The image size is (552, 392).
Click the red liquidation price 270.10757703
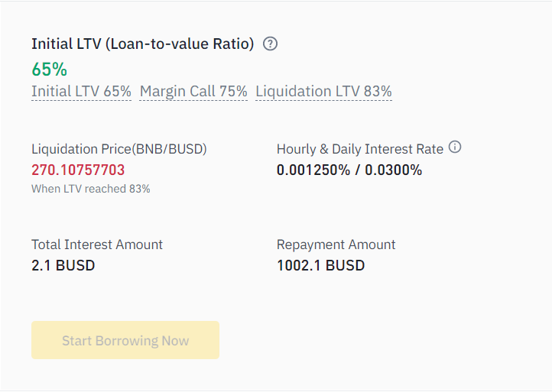pyautogui.click(x=78, y=170)
